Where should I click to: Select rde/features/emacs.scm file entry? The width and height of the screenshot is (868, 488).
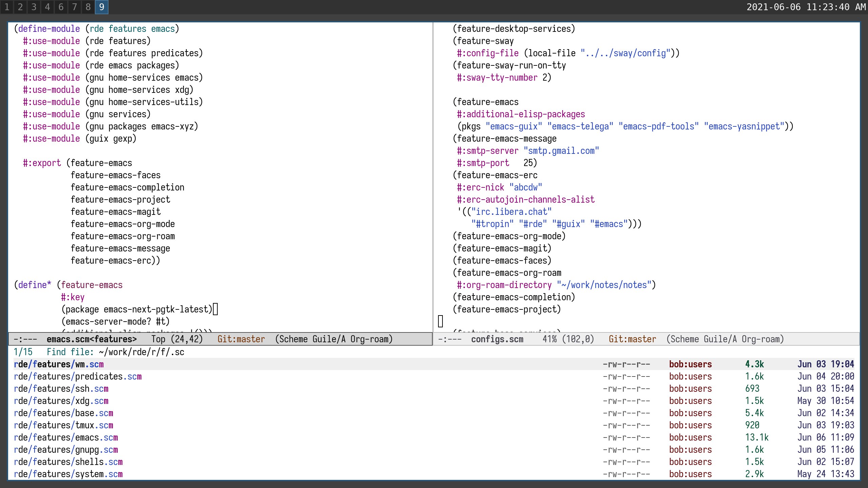click(66, 438)
